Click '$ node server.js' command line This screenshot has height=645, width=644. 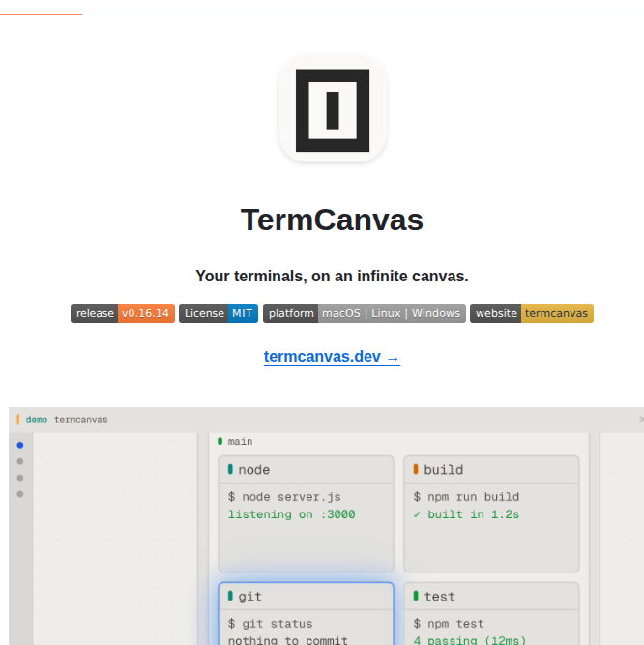click(284, 497)
